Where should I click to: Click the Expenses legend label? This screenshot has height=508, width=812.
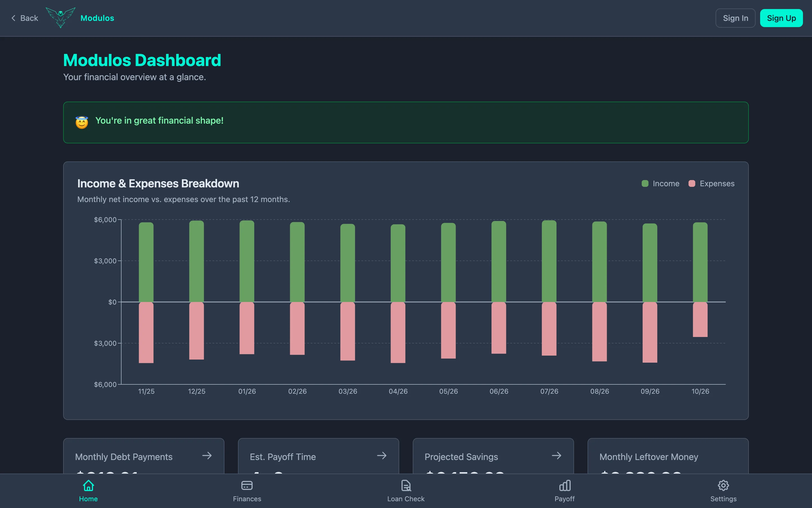[x=717, y=183]
